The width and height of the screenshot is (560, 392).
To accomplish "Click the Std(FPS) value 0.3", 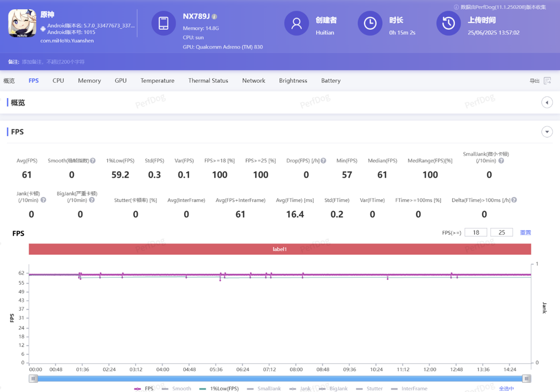I will (x=154, y=175).
